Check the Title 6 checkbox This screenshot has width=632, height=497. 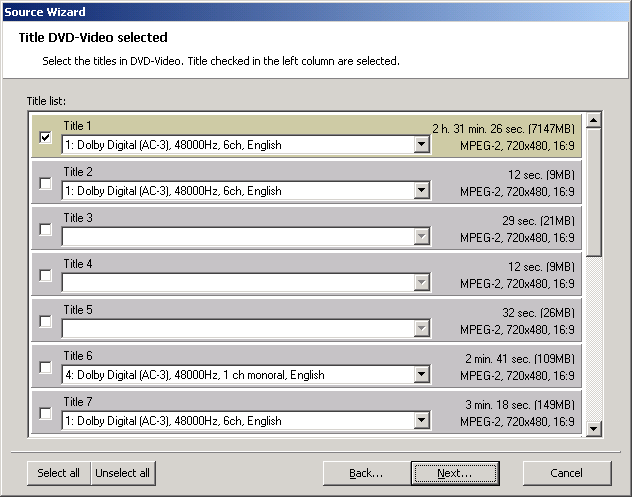[45, 367]
